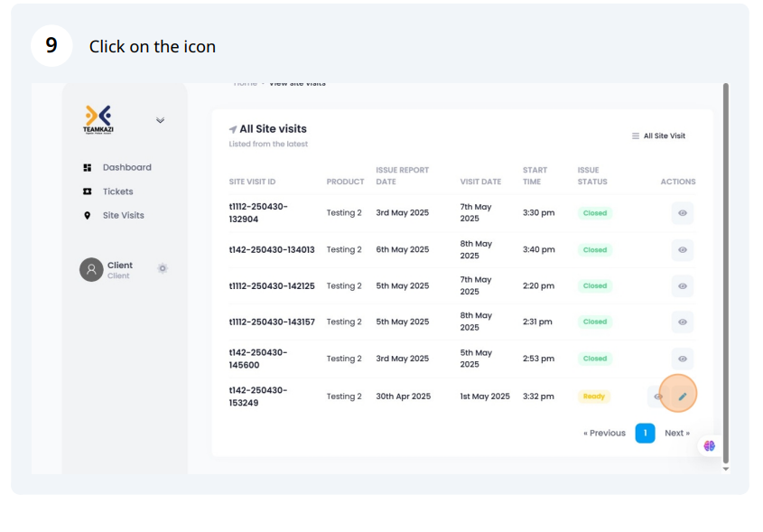The height and width of the screenshot is (532, 763).
Task: Click the Issue Status column header
Action: (x=592, y=176)
